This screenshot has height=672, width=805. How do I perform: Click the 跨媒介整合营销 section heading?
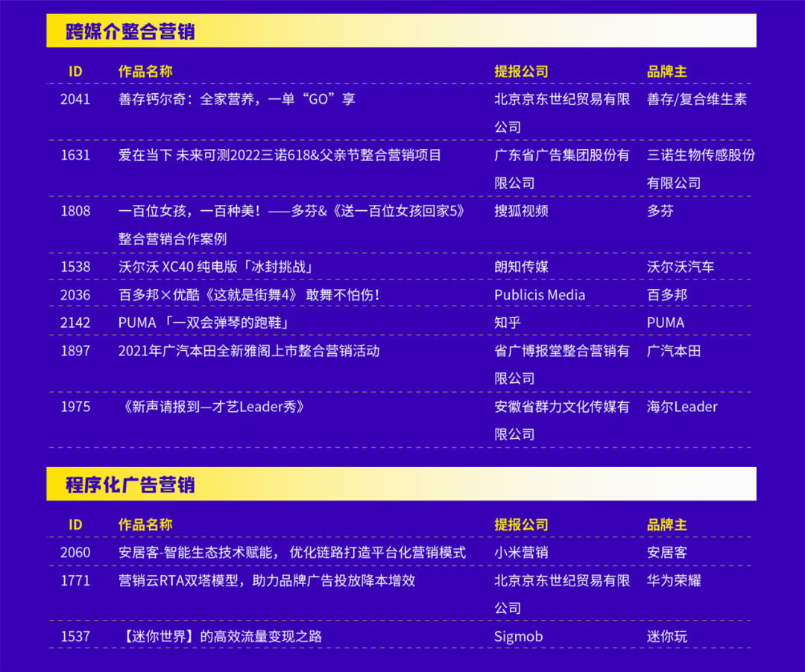pyautogui.click(x=130, y=31)
